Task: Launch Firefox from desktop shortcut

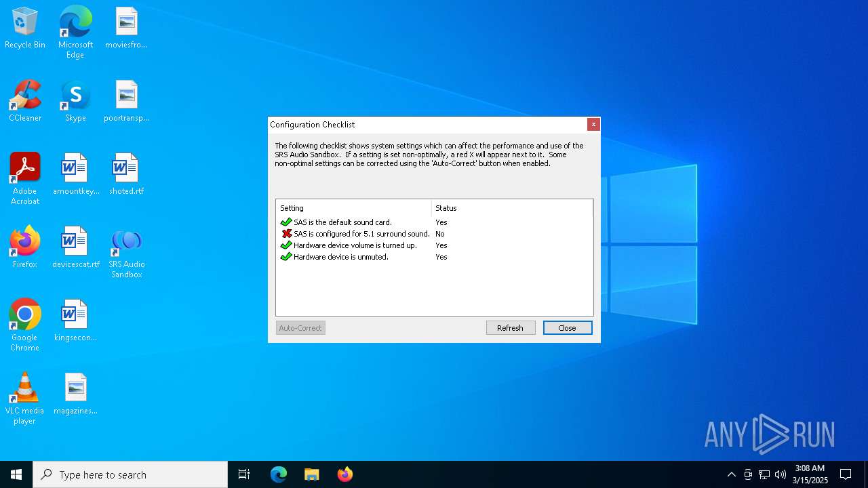Action: tap(25, 248)
